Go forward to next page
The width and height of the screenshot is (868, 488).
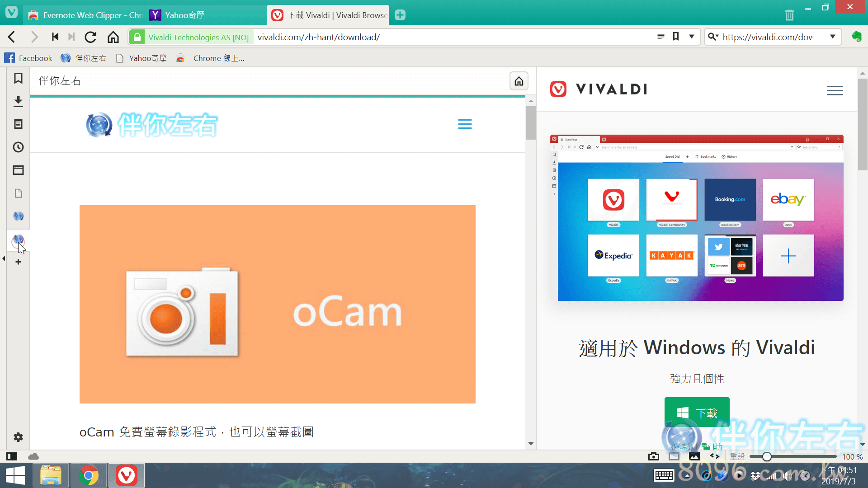[34, 37]
